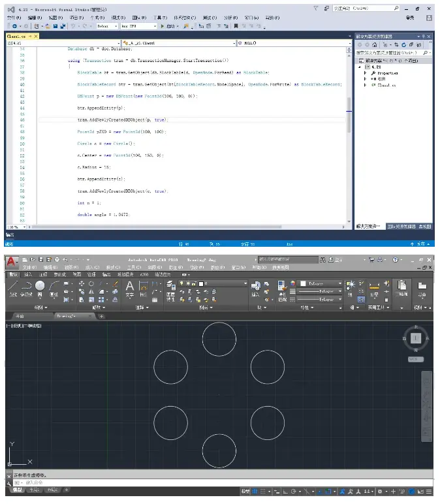The height and width of the screenshot is (504, 440).
Task: Click the Erase tool in Modify panel
Action: pos(116,283)
